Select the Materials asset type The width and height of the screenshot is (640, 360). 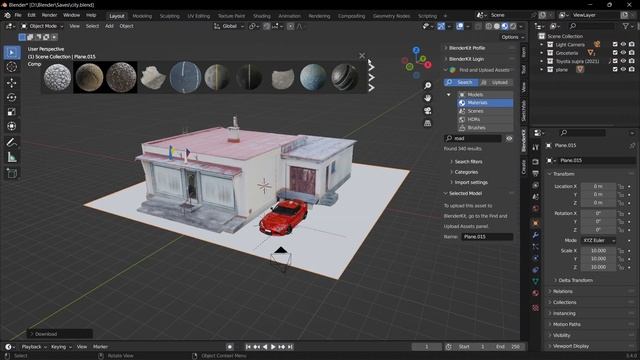click(x=485, y=103)
